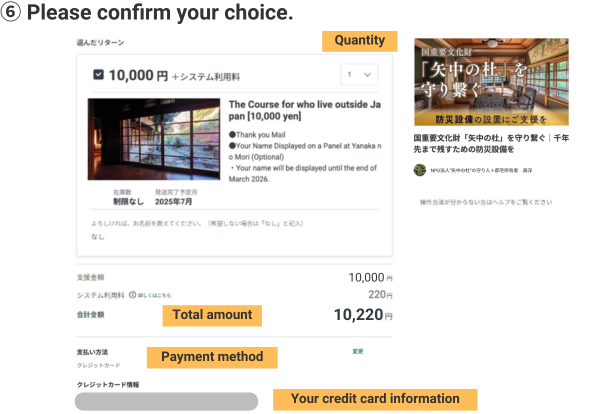Click the name entry showing なし
This screenshot has width=600, height=414.
(97, 237)
